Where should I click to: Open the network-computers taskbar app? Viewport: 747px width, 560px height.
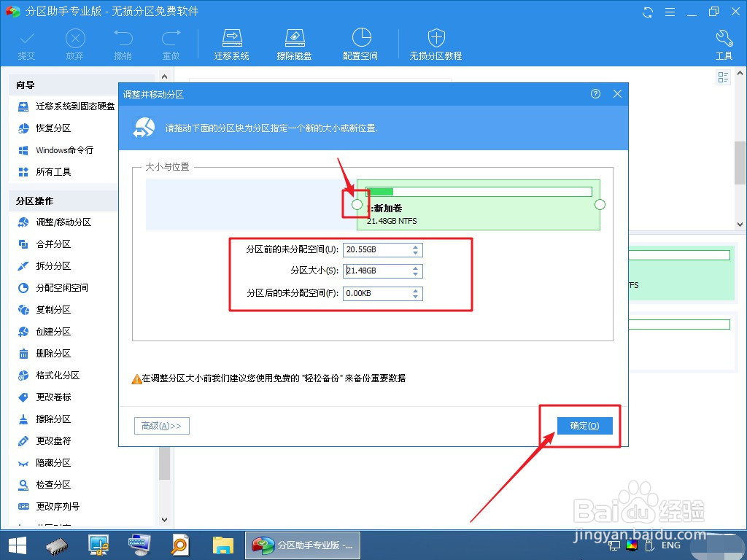tap(98, 545)
